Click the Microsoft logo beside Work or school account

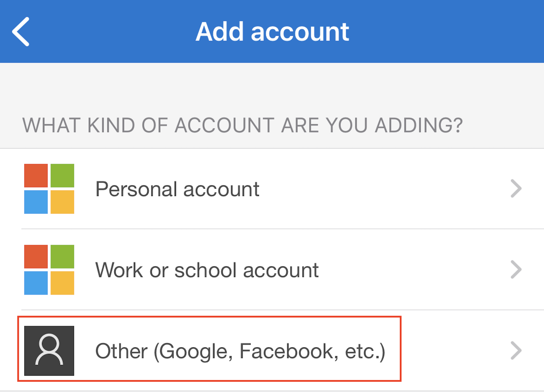tap(49, 270)
